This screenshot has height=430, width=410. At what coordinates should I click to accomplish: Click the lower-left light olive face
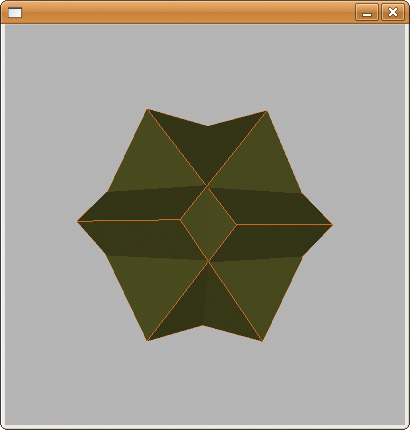tap(153, 290)
